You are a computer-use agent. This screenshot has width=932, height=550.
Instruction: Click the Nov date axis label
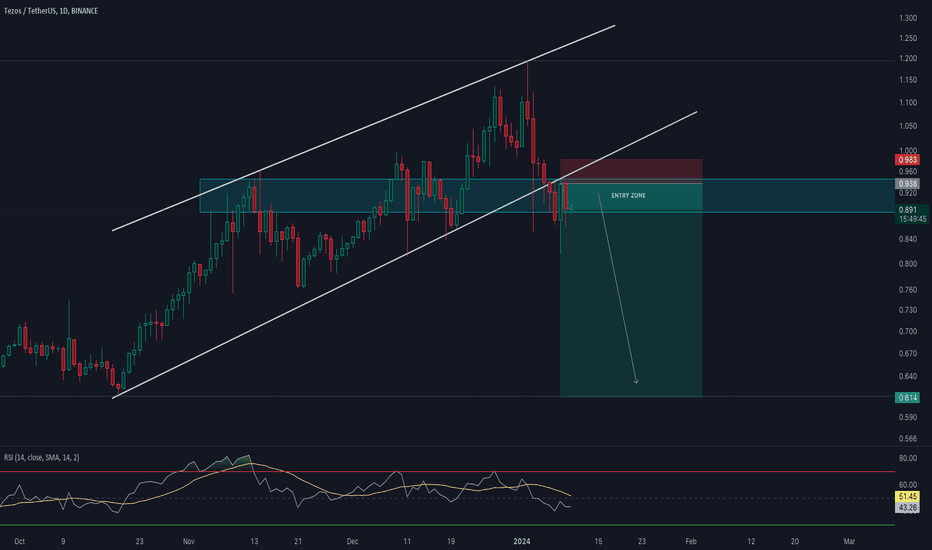(188, 542)
